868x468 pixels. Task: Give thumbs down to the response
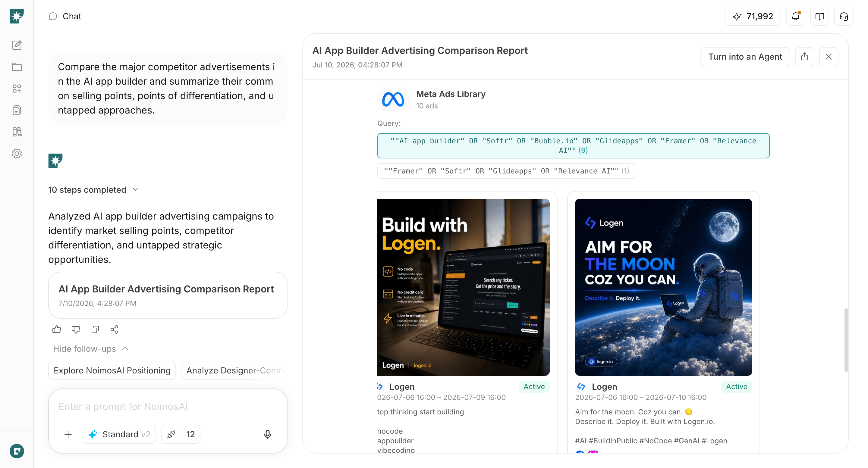click(76, 330)
